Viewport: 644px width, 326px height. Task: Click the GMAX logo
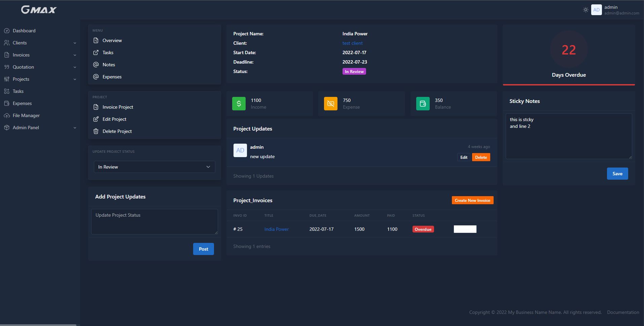tap(39, 10)
